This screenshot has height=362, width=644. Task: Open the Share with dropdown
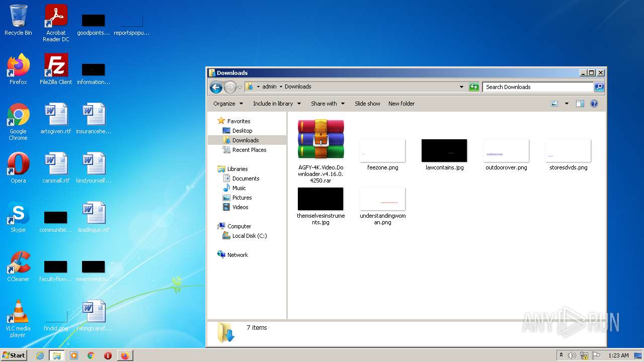click(328, 104)
